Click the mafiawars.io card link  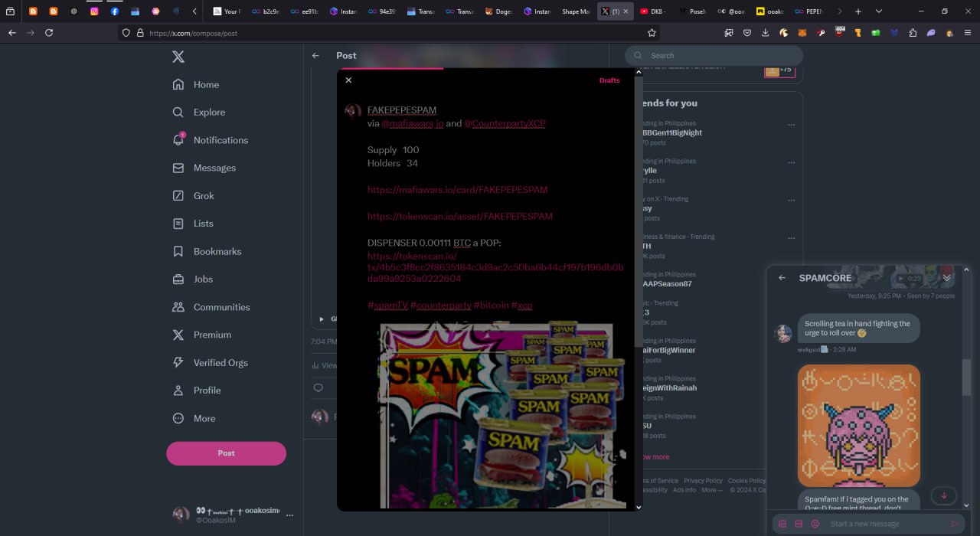coord(457,190)
